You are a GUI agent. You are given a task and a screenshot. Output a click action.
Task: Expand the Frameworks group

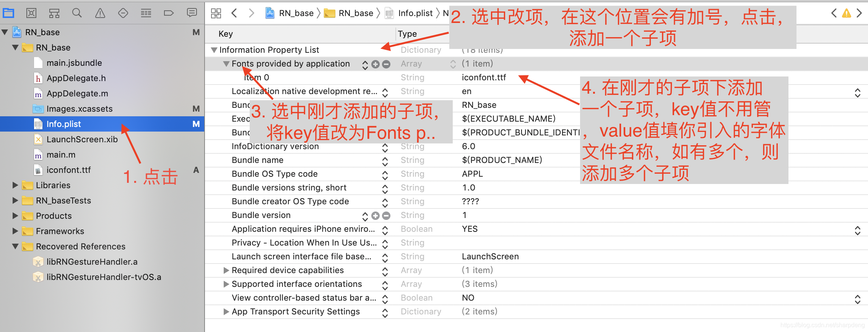point(15,231)
